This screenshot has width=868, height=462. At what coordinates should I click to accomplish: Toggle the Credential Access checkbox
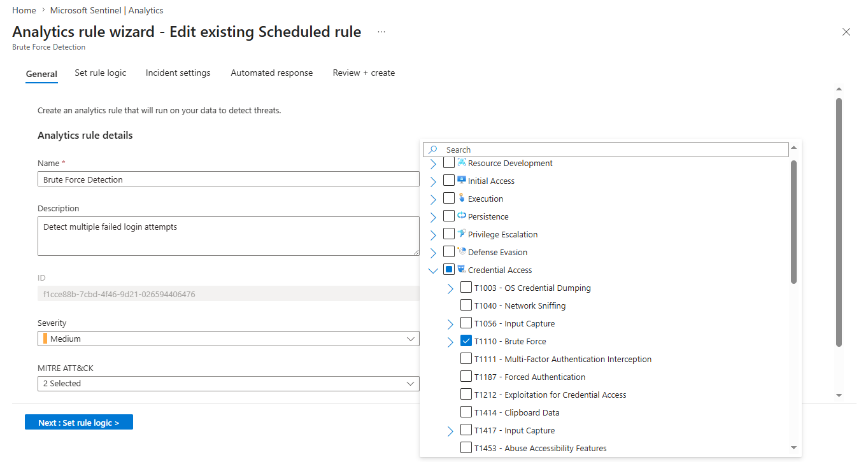coord(449,270)
